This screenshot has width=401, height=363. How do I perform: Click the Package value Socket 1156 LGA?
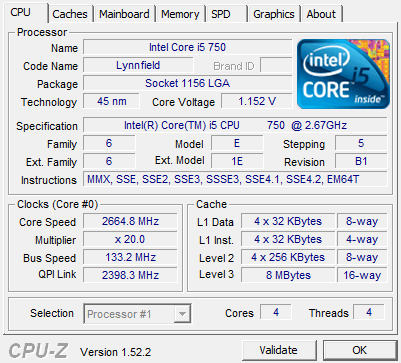(188, 83)
